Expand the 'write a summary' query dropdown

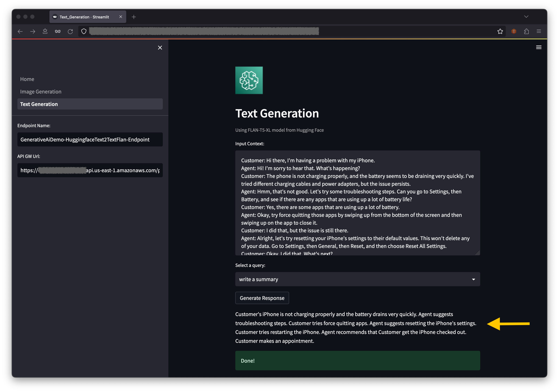point(357,279)
